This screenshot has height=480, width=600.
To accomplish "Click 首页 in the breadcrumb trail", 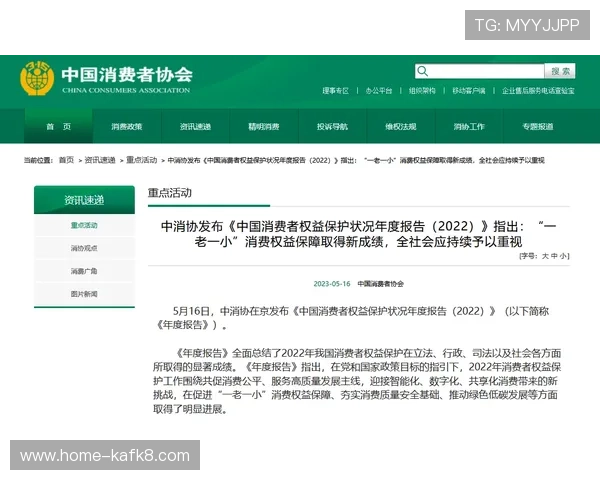I will click(66, 160).
